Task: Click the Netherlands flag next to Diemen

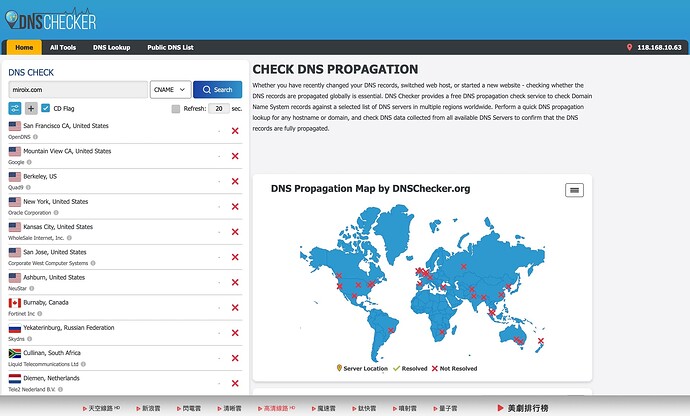Action: pyautogui.click(x=15, y=379)
